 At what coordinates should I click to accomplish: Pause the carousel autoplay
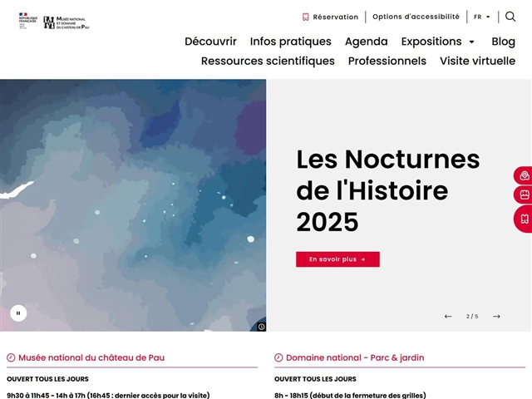(x=18, y=313)
